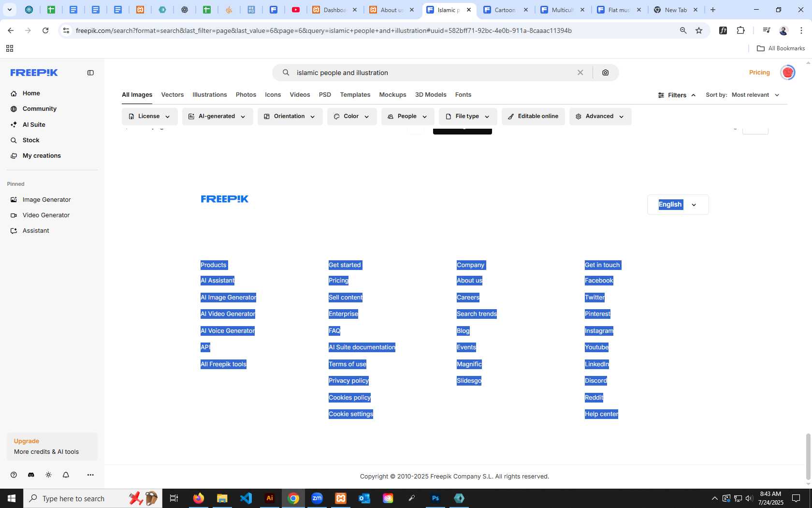Switch to Photos tab
Viewport: 812px width, 508px height.
point(246,95)
